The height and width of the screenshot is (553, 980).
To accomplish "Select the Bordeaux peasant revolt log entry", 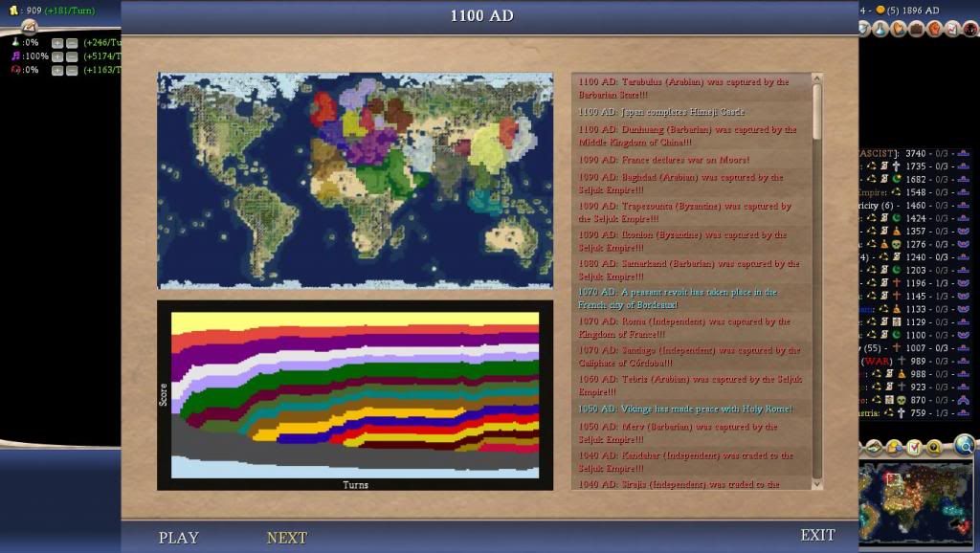I will tap(691, 299).
